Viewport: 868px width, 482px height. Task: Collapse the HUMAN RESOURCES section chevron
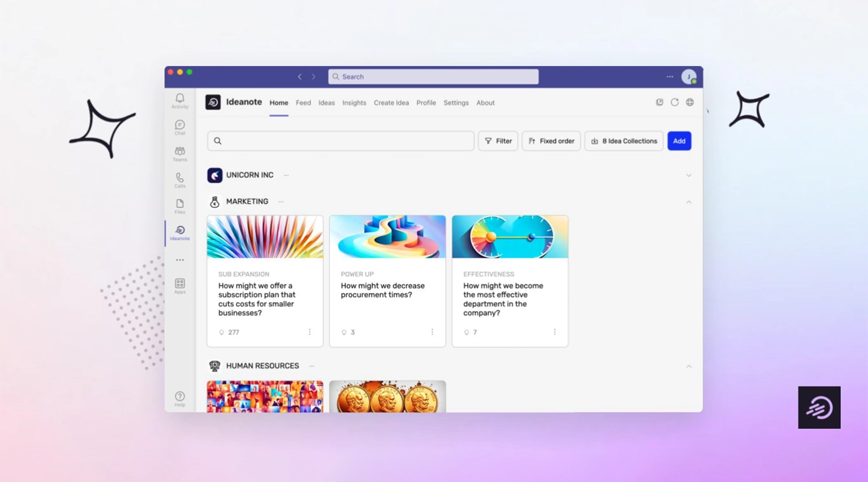(x=688, y=366)
